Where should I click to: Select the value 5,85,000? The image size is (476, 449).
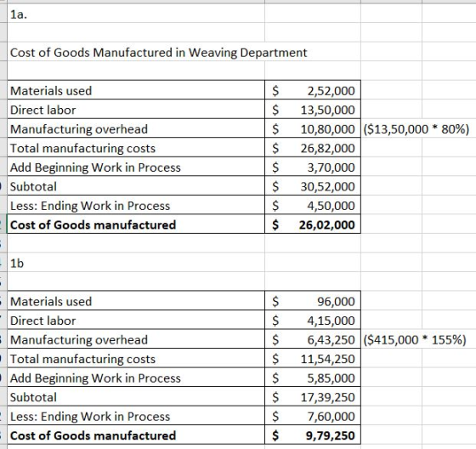[331, 378]
